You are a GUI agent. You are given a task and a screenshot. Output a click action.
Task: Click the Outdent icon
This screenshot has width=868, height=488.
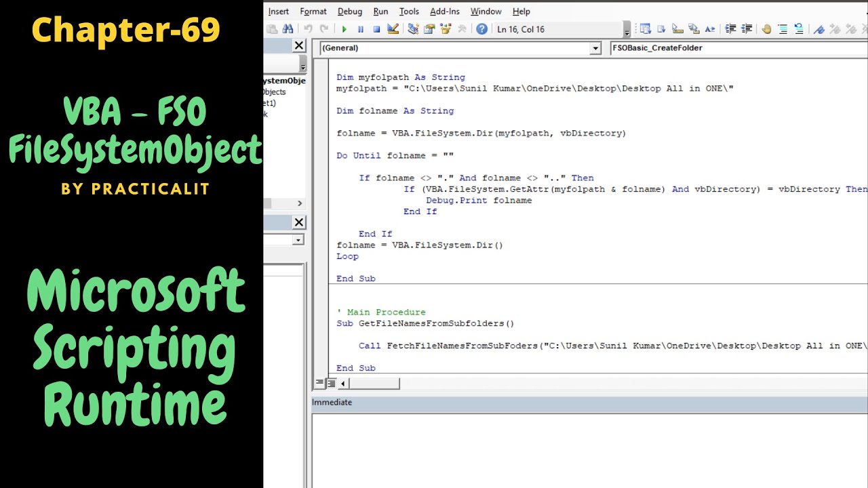747,29
